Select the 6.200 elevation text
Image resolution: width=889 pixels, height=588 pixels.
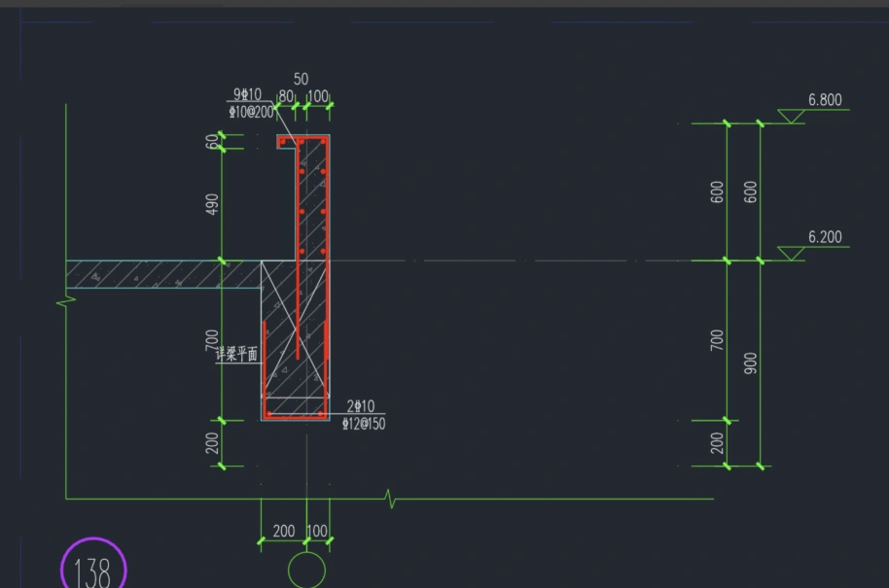pos(824,237)
